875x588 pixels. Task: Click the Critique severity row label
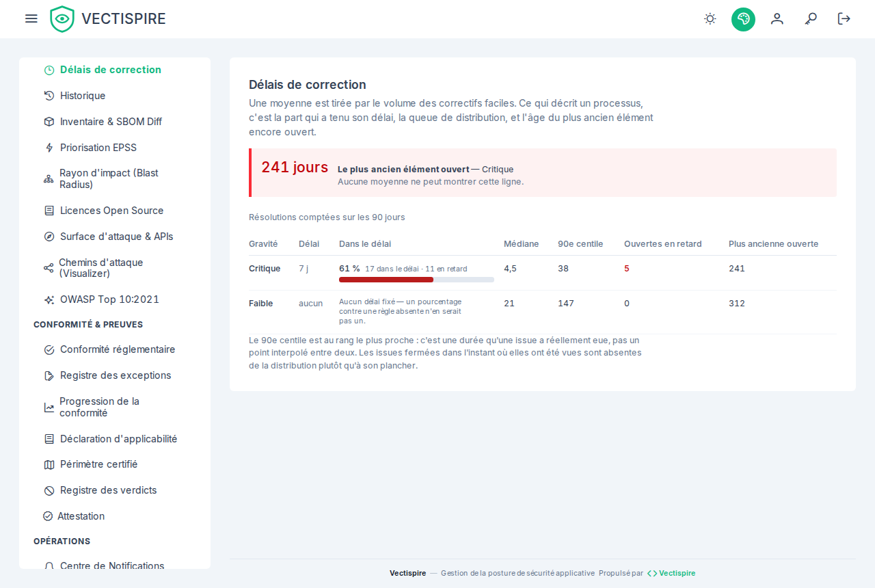click(x=265, y=269)
